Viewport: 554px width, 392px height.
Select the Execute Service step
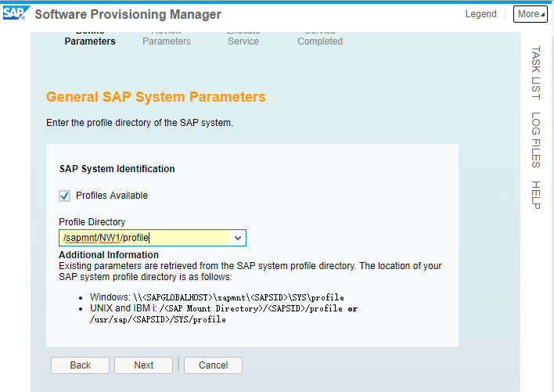tap(243, 39)
